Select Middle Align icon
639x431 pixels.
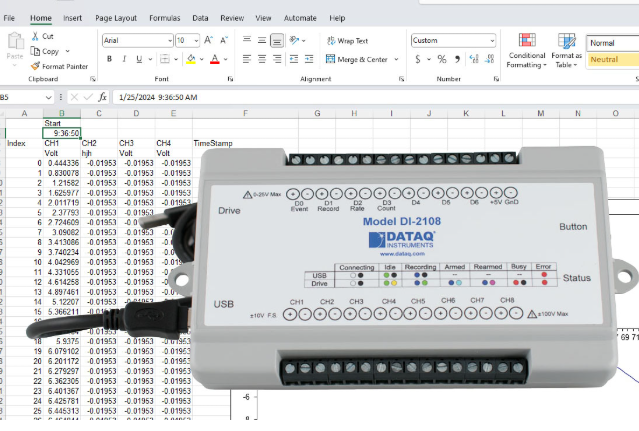[x=262, y=40]
